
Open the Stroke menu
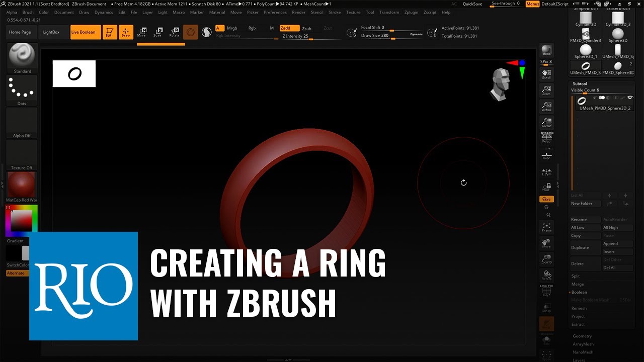[335, 12]
